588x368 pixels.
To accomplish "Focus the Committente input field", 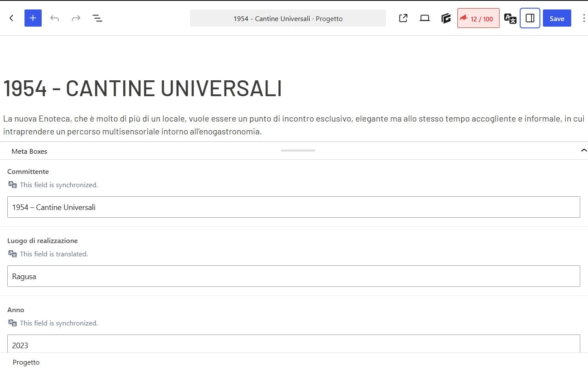I will (x=294, y=207).
